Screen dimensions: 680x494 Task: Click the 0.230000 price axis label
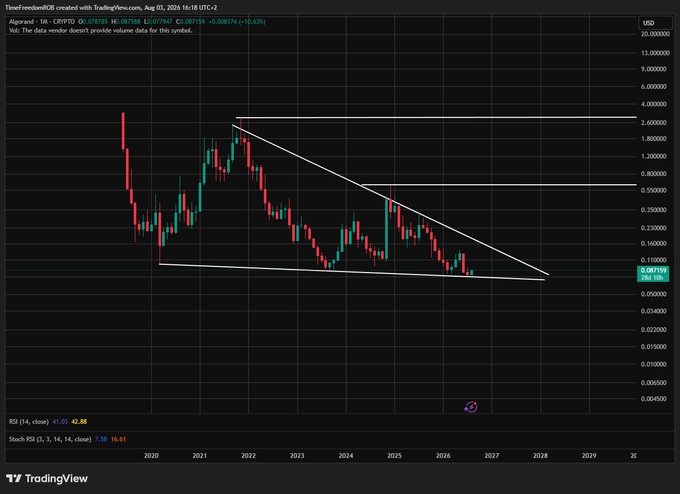655,228
